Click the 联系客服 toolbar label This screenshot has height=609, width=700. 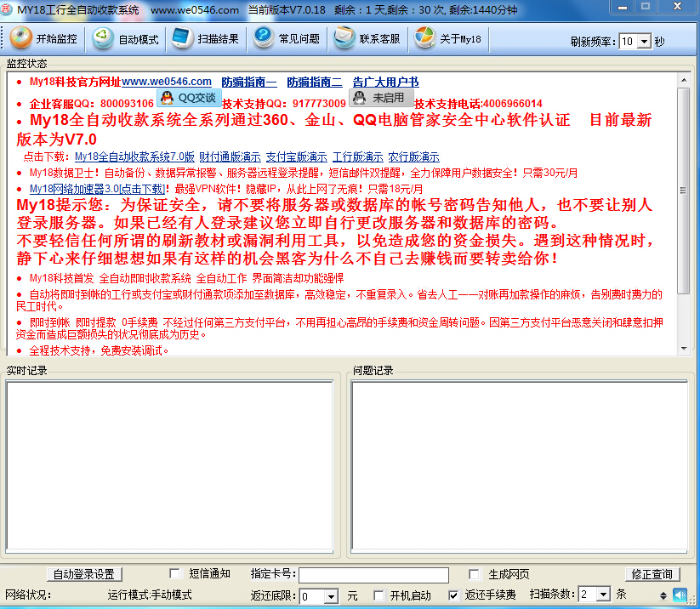pyautogui.click(x=379, y=39)
